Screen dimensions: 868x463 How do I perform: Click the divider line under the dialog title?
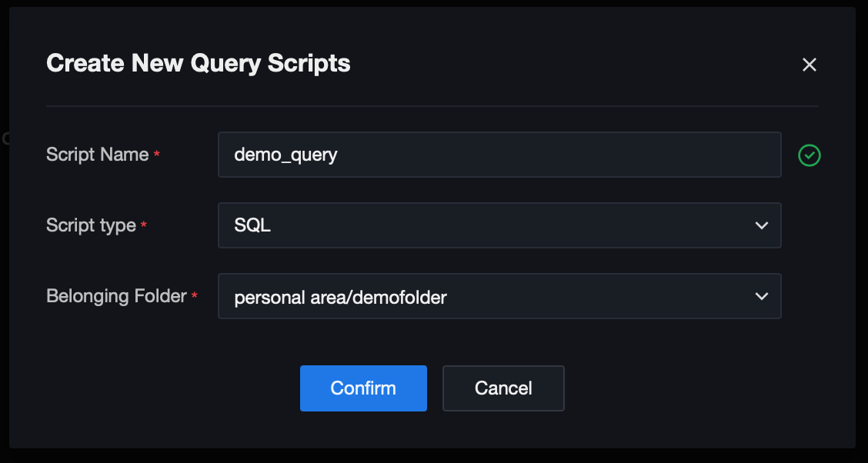click(432, 105)
